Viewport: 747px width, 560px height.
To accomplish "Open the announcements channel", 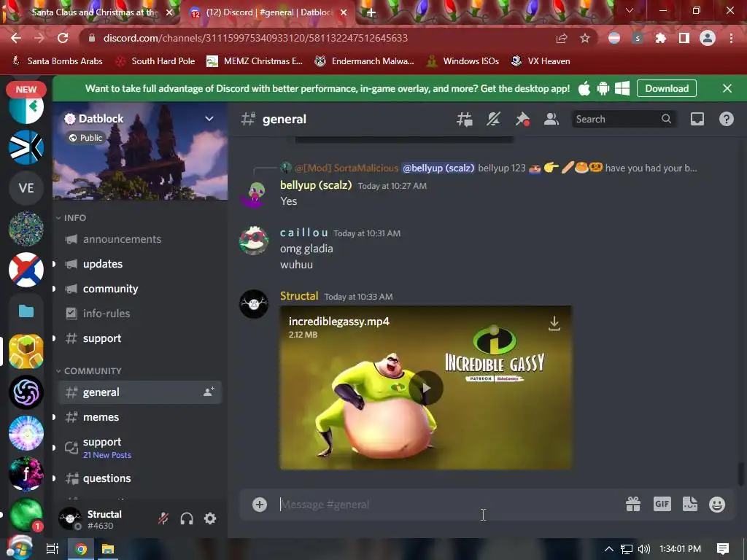I will pos(140,239).
